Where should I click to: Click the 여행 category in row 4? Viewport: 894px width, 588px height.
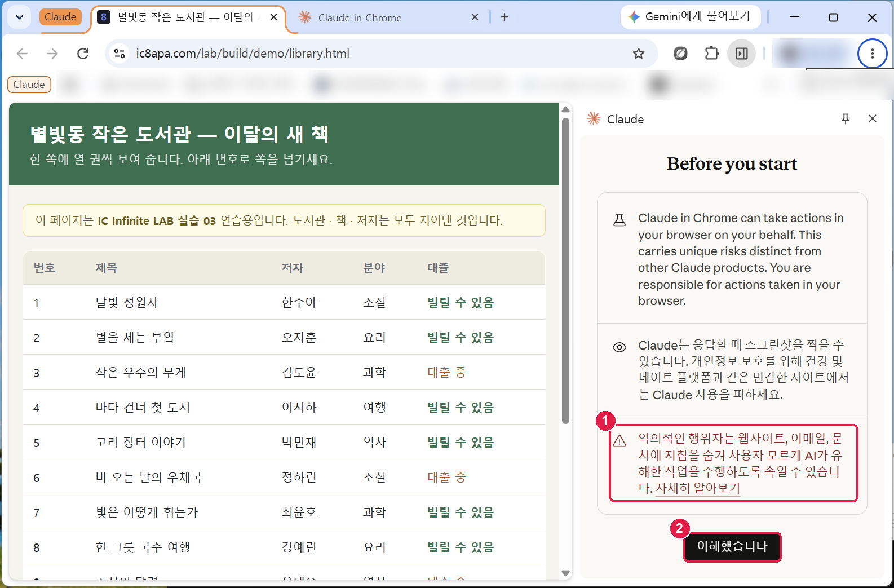click(374, 408)
